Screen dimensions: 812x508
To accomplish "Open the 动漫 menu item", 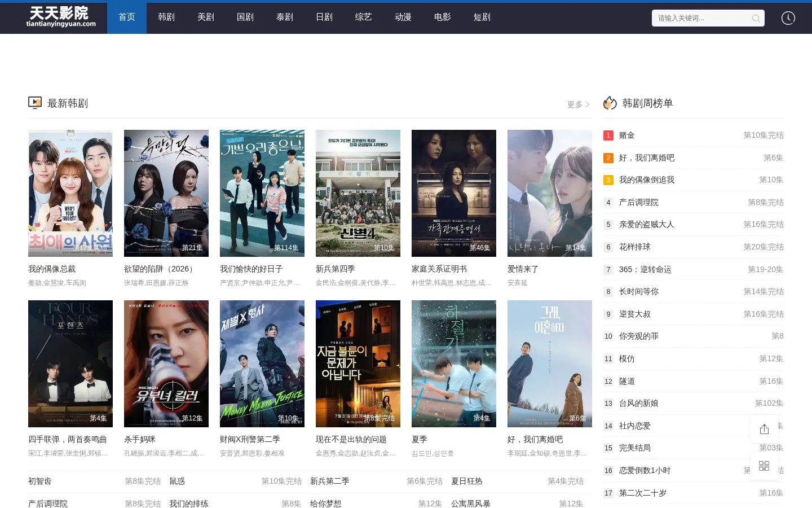I will point(403,17).
